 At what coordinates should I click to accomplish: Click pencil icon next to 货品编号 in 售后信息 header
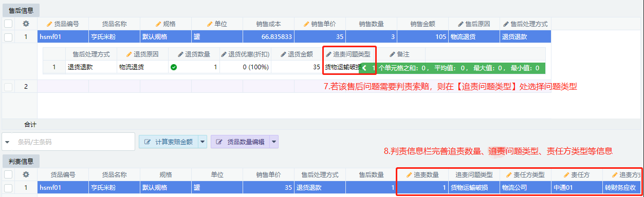click(x=49, y=24)
